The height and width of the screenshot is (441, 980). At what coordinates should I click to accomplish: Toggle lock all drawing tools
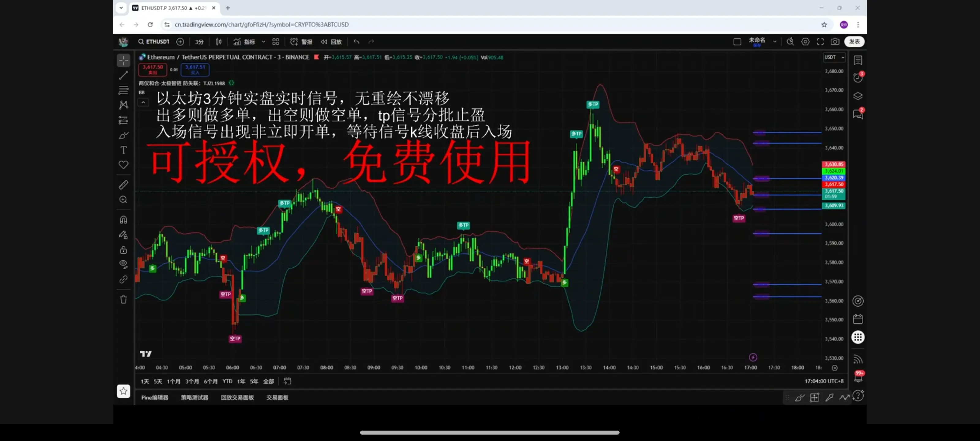pyautogui.click(x=123, y=250)
